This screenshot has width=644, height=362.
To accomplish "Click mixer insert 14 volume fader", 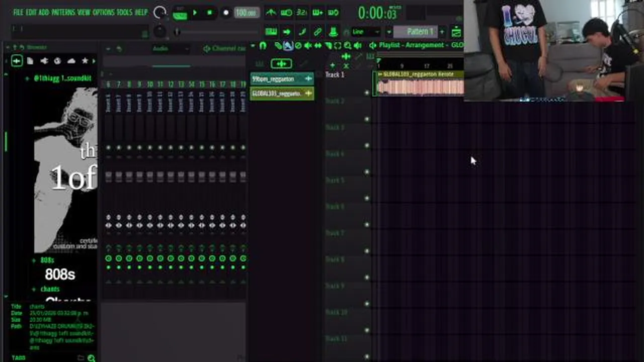I will click(191, 176).
